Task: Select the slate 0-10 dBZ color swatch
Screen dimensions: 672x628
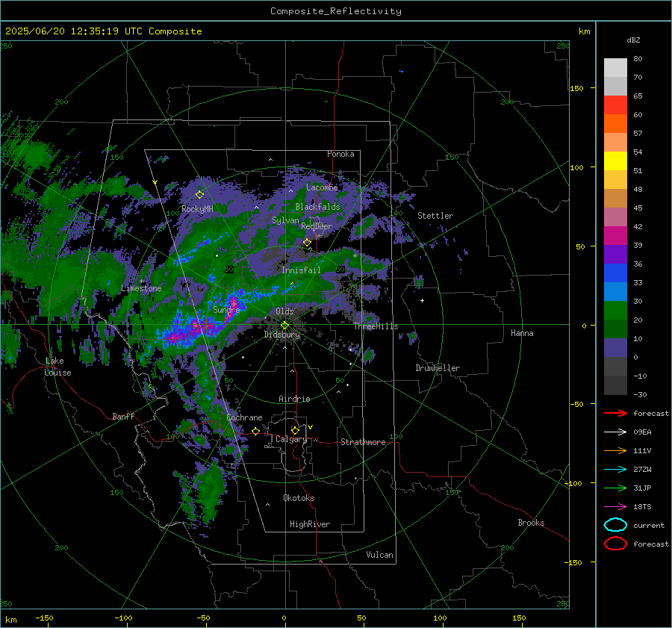Action: coord(615,347)
